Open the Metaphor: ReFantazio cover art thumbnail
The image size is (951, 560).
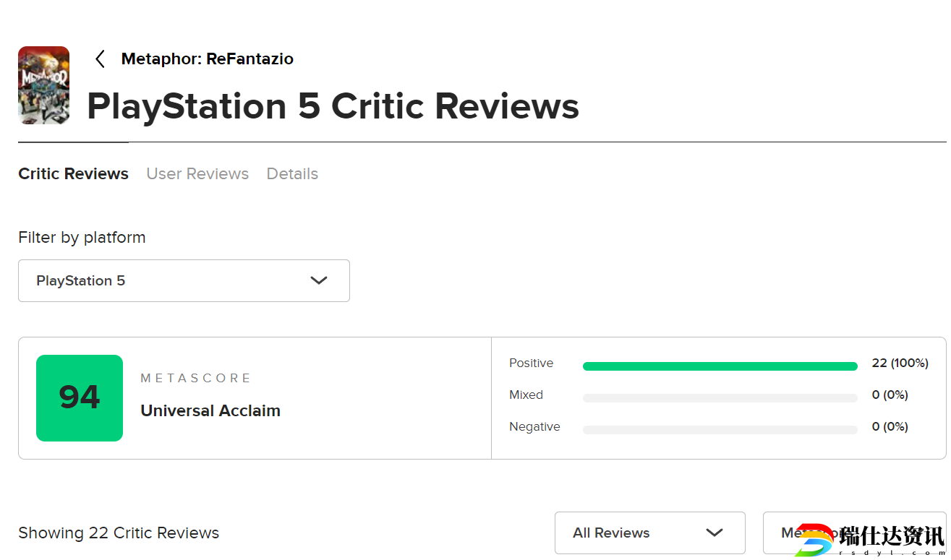tap(43, 85)
